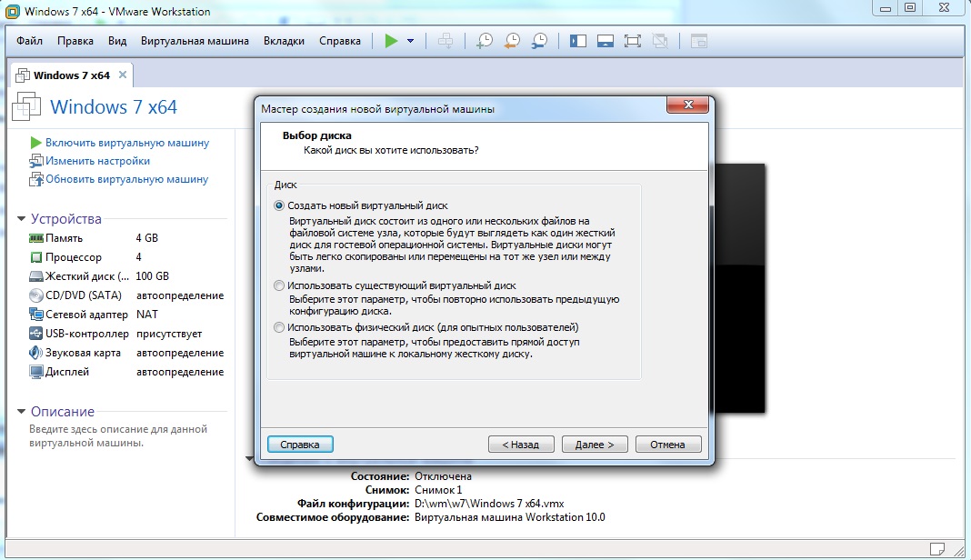Viewport: 971px width, 560px height.
Task: Click the description field placeholder text
Action: click(118, 436)
